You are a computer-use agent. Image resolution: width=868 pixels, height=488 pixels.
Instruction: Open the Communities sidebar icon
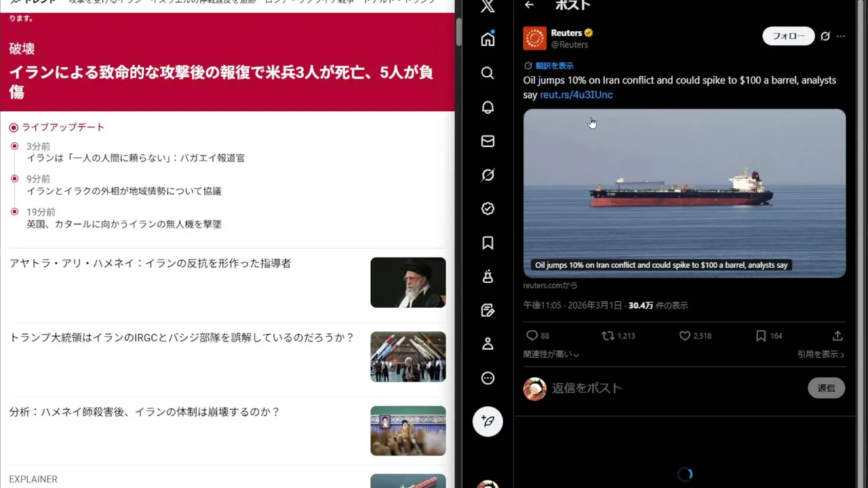coord(488,277)
